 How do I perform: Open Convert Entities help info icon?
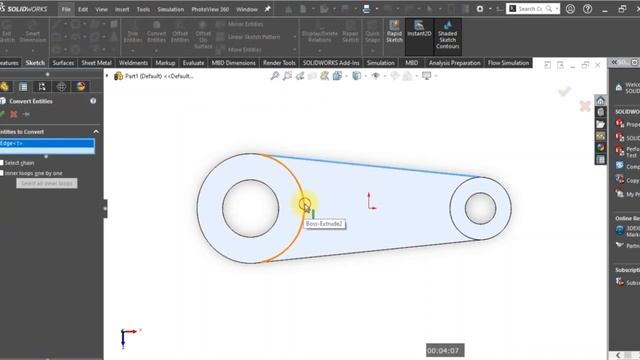click(93, 101)
